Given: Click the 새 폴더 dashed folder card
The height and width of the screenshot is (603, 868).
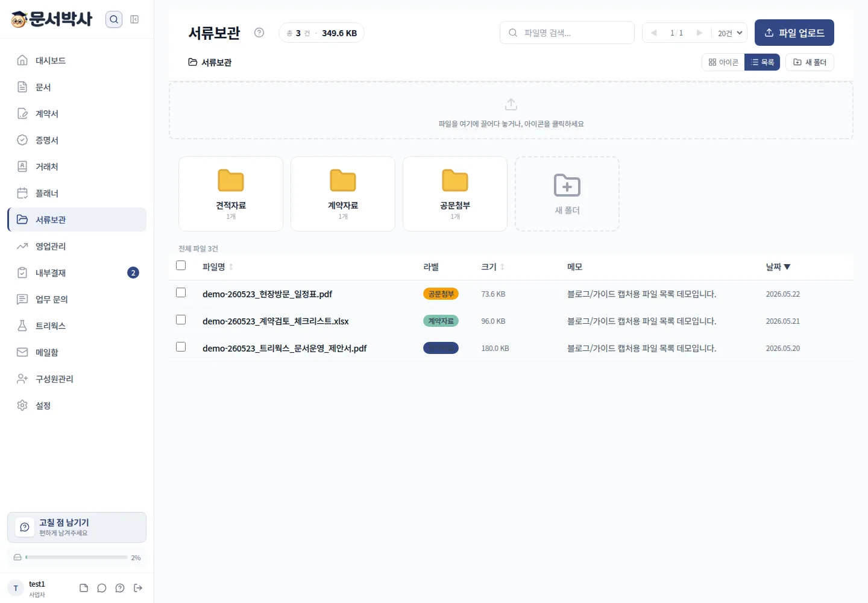Looking at the screenshot, I should pyautogui.click(x=567, y=194).
